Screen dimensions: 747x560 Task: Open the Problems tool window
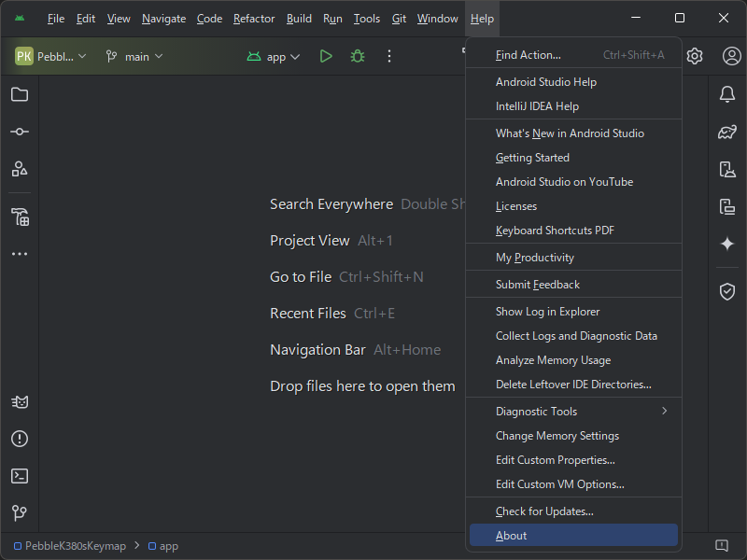19,439
